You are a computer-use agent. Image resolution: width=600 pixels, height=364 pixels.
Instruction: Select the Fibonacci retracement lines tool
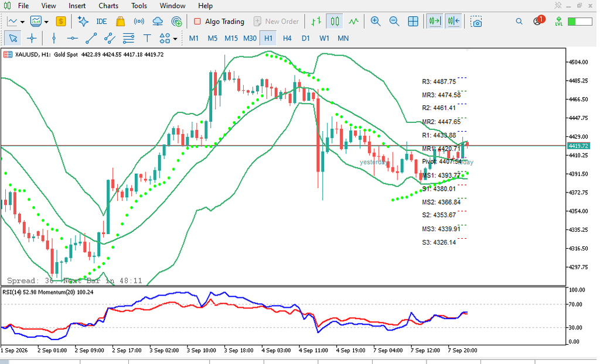[x=128, y=38]
